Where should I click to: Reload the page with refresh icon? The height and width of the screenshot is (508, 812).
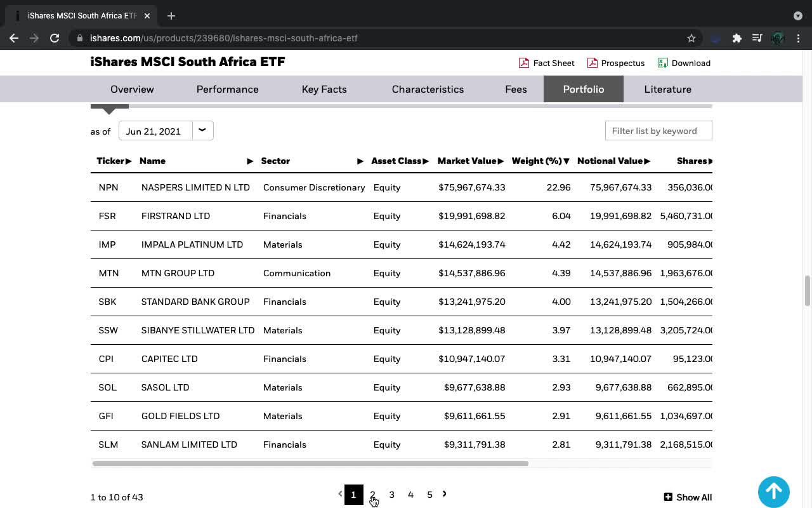[x=55, y=38]
